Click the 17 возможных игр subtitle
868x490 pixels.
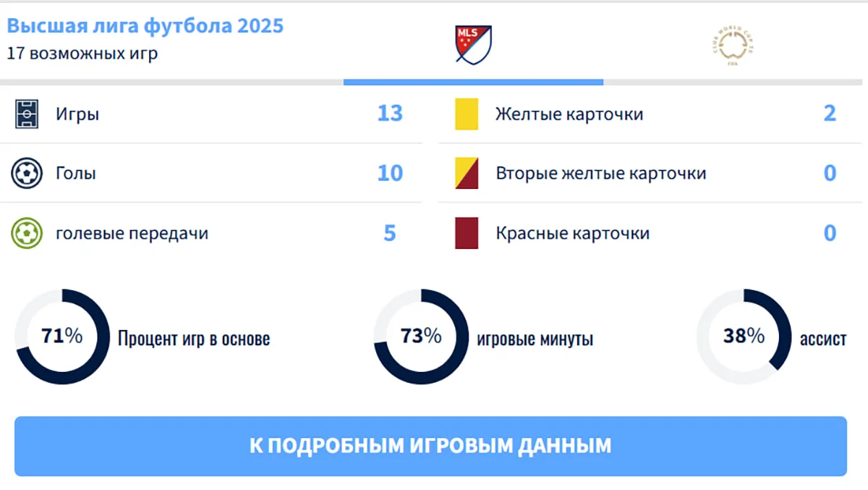coord(82,54)
